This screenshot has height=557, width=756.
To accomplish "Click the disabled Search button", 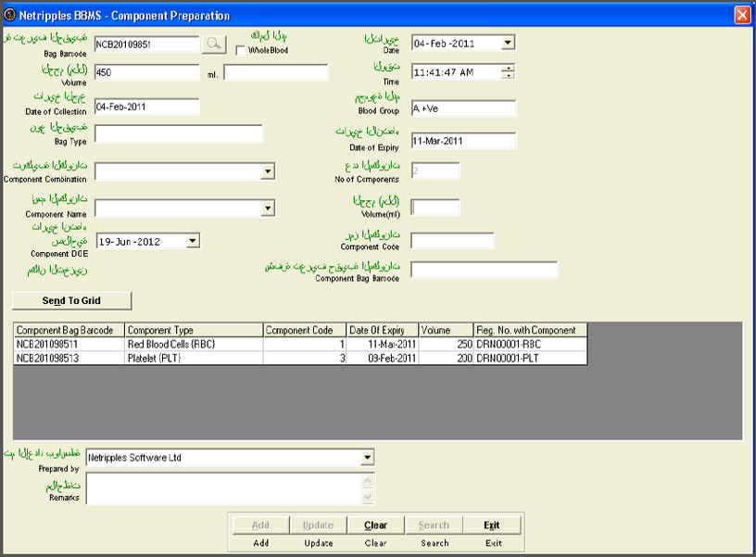I will (x=434, y=525).
